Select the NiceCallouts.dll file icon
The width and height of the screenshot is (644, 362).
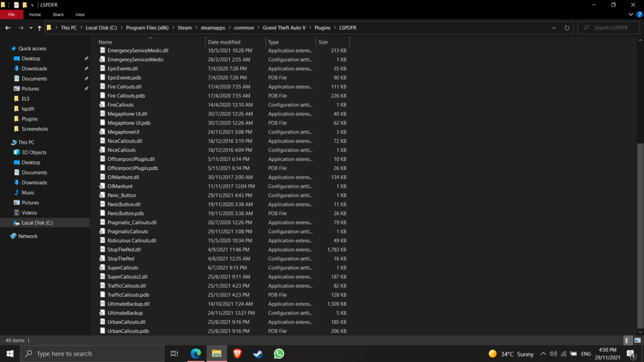102,141
